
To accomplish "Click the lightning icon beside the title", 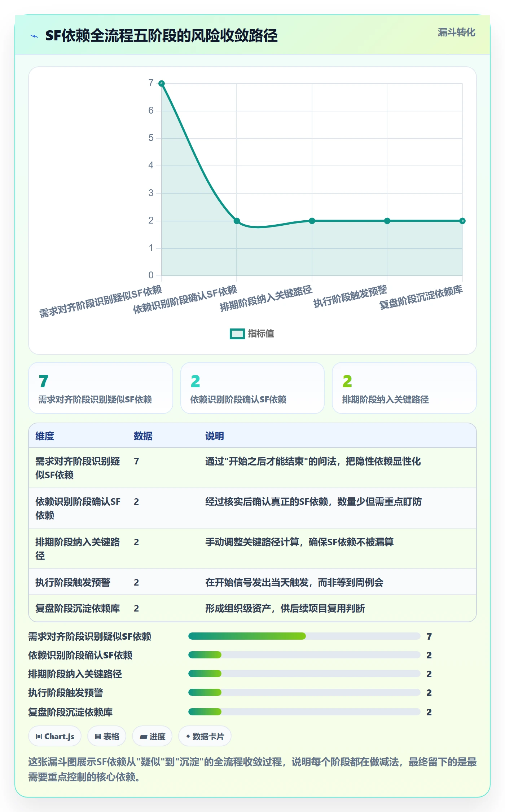I will point(34,36).
